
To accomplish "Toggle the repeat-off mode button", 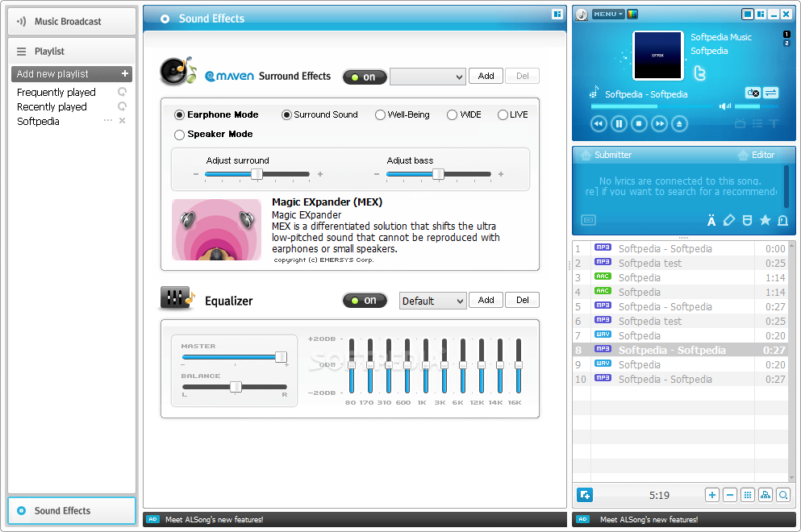I will click(753, 93).
